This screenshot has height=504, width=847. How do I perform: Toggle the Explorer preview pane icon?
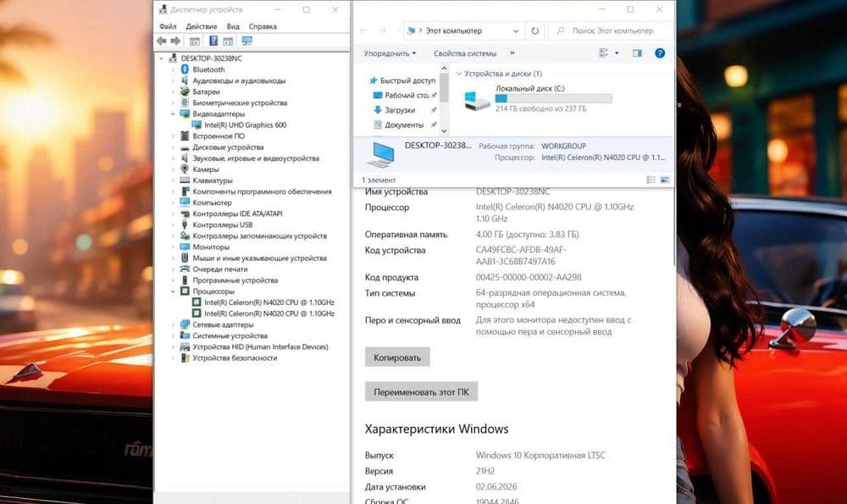[638, 53]
